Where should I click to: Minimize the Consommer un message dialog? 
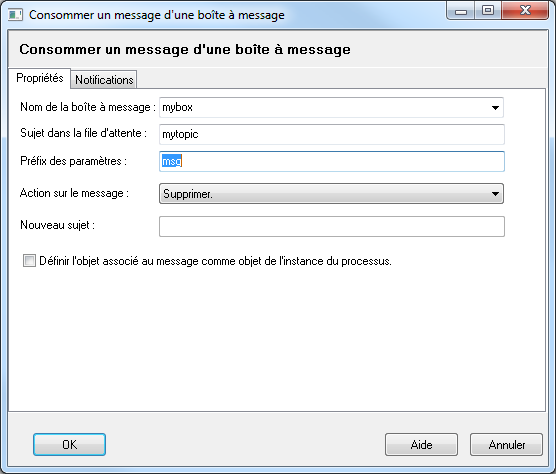(x=461, y=11)
